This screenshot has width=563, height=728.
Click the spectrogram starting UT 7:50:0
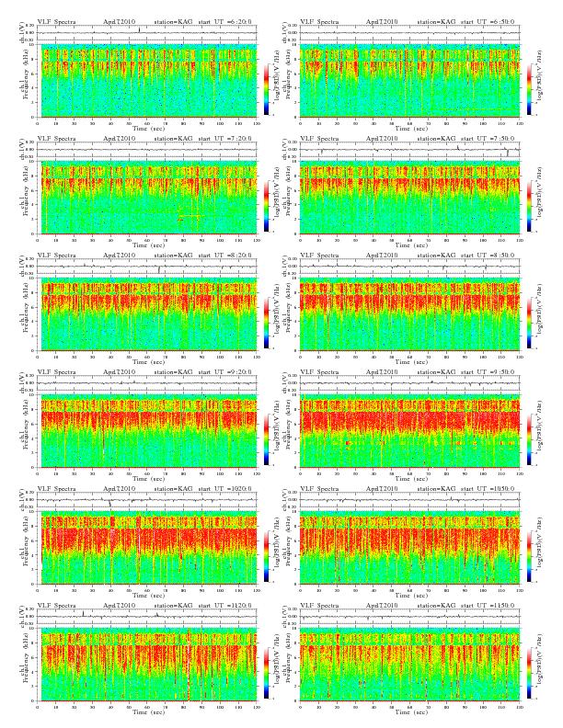(x=409, y=198)
